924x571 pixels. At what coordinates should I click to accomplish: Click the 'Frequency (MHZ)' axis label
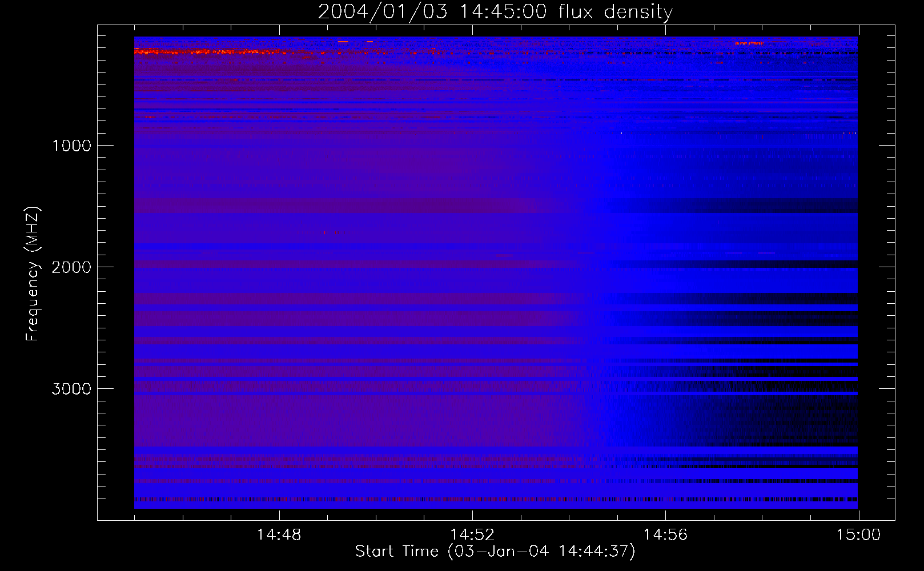coord(33,274)
